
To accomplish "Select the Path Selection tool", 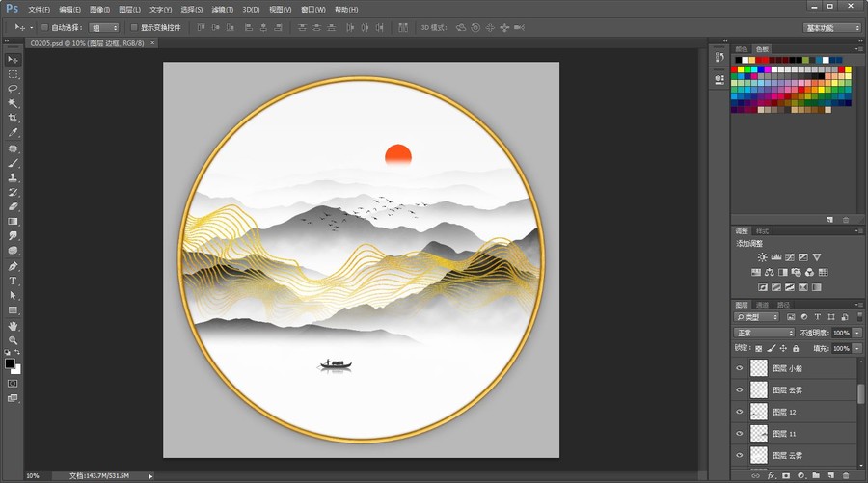I will [13, 295].
